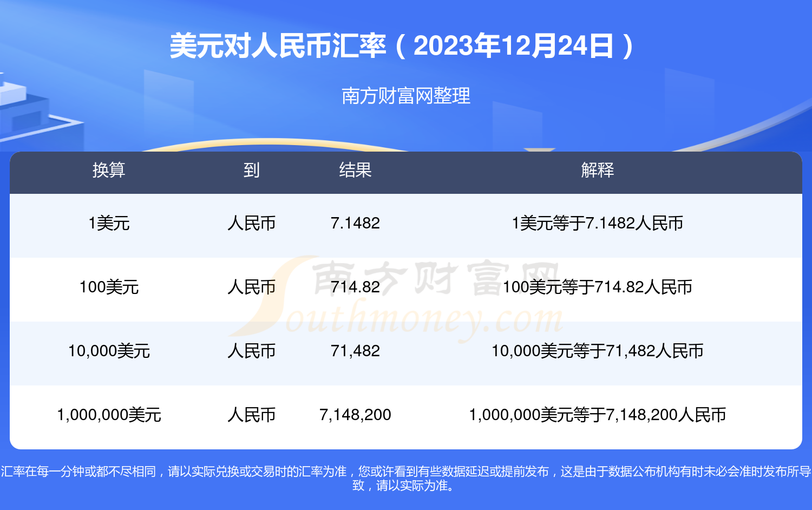This screenshot has width=812, height=510.
Task: Click 人民币 in the 1,000,000美元 row
Action: [251, 415]
